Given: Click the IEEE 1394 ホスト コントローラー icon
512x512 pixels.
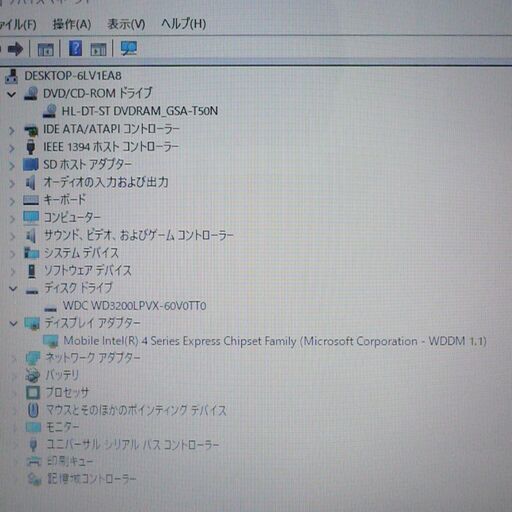Looking at the screenshot, I should (x=31, y=147).
